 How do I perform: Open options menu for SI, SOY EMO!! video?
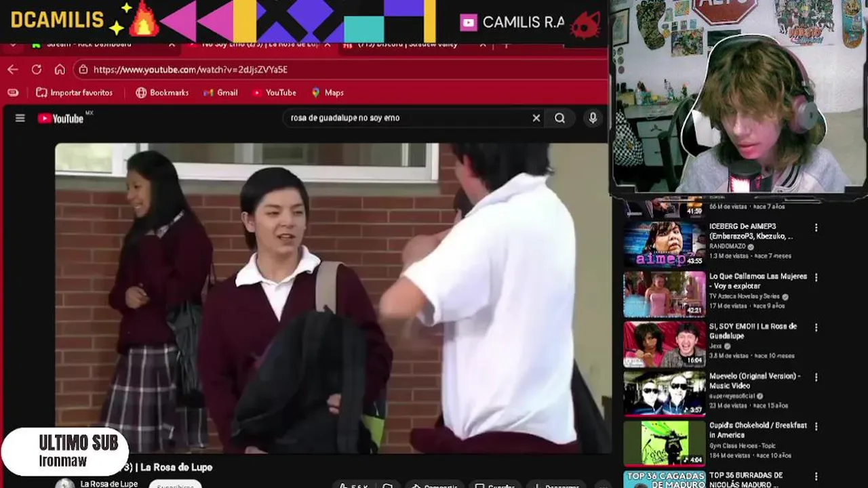tap(816, 327)
